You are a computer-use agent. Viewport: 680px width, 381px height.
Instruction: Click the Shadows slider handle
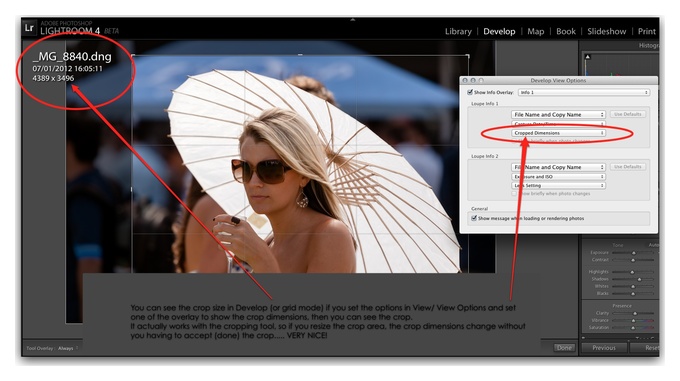(639, 279)
